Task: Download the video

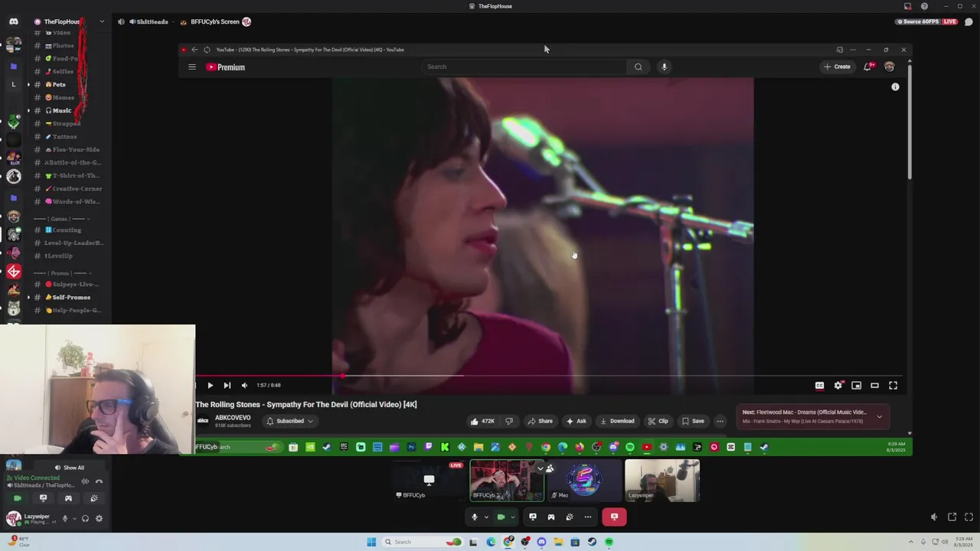Action: coord(617,421)
